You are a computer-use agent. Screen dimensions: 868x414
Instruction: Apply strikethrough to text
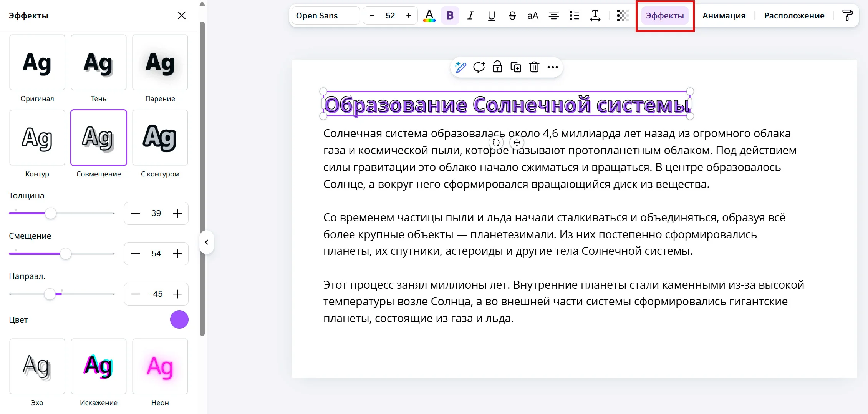coord(512,16)
